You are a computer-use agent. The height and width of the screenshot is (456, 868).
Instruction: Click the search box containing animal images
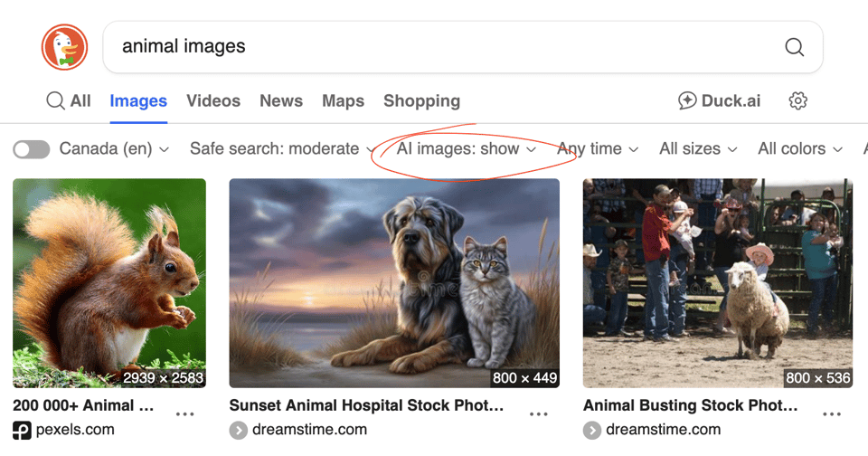tap(443, 47)
